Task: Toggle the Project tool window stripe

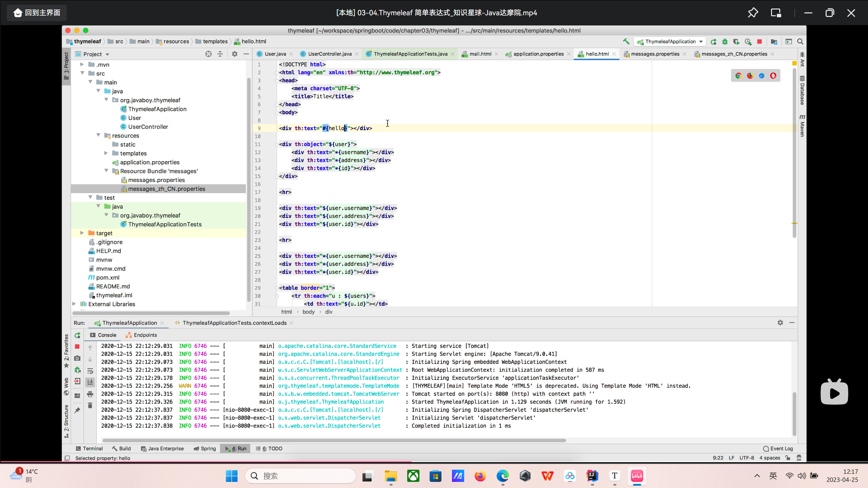Action: pos(66,66)
